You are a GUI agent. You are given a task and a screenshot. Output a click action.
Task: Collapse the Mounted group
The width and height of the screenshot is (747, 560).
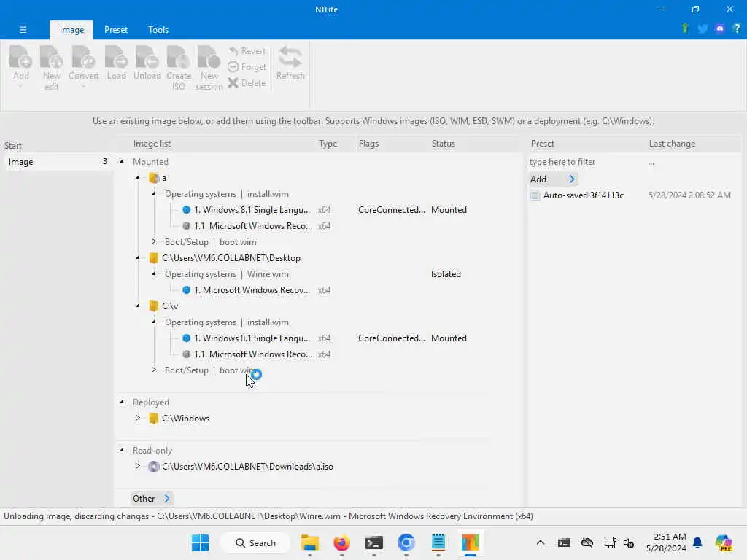(122, 161)
